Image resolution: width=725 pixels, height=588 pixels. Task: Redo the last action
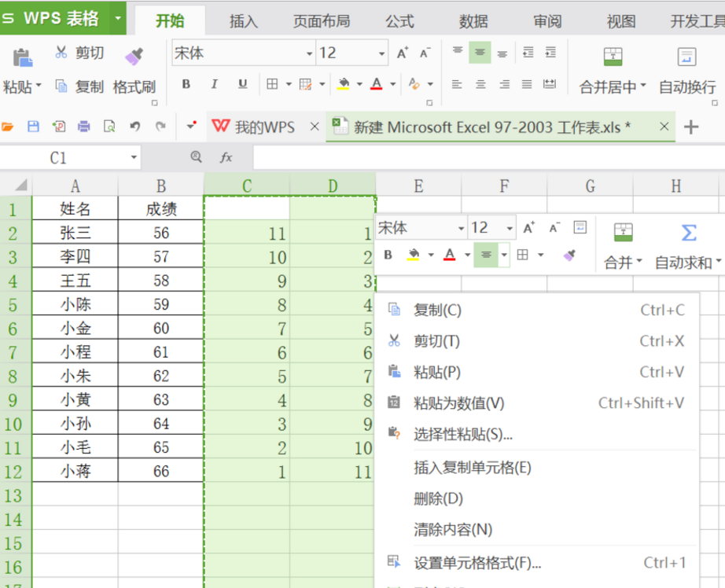pos(160,127)
